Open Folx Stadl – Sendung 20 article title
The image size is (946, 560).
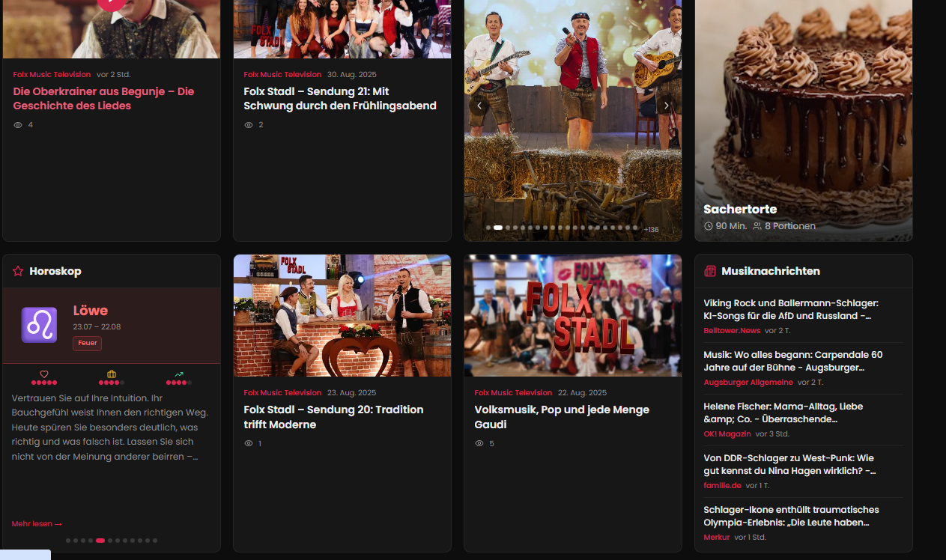pyautogui.click(x=333, y=417)
